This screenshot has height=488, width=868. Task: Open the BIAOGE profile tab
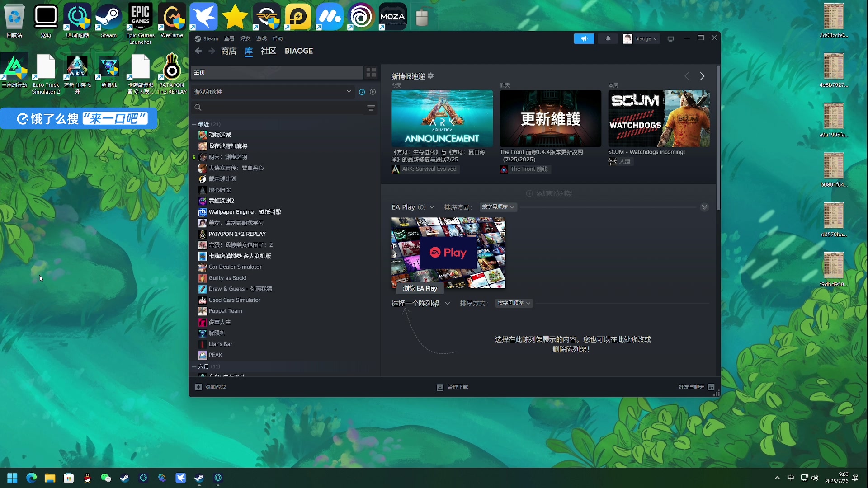299,51
